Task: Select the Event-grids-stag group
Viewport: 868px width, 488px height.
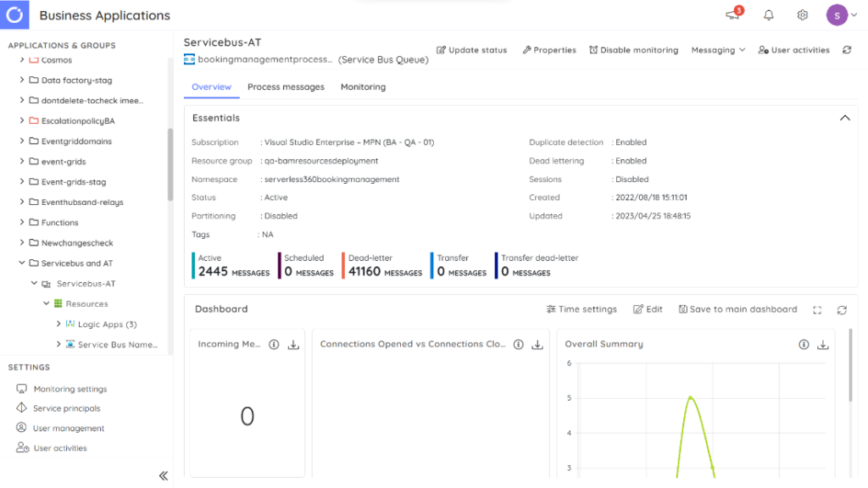Action: [x=74, y=182]
